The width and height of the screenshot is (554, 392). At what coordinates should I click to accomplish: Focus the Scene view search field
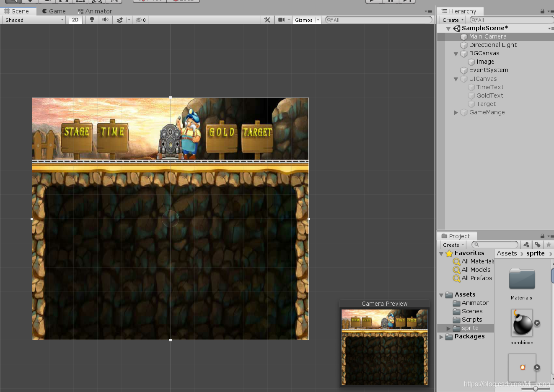click(379, 20)
